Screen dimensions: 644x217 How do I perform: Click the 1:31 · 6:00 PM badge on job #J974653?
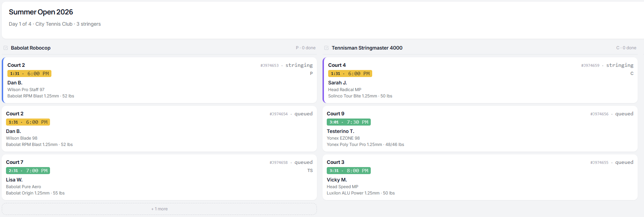point(29,74)
